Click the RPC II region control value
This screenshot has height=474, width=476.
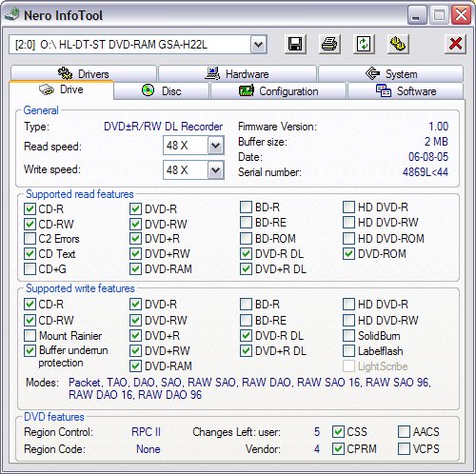[x=146, y=432]
